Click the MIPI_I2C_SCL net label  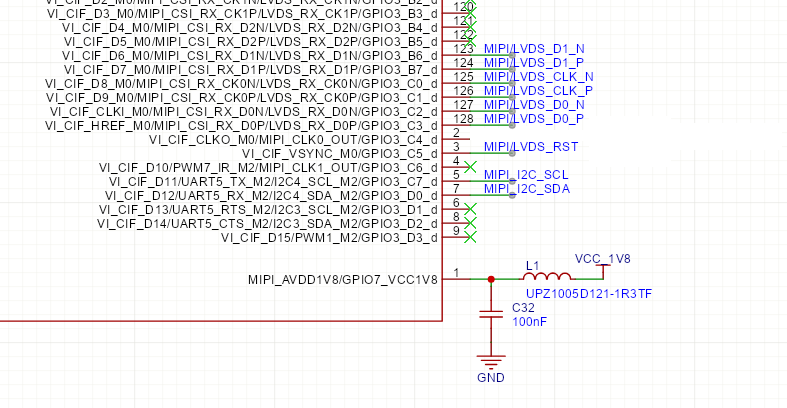pyautogui.click(x=526, y=175)
